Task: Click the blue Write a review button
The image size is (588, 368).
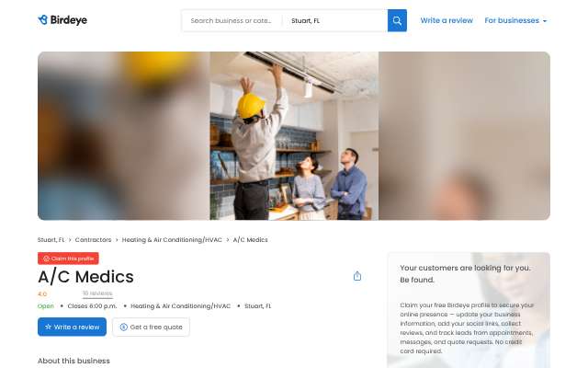Action: tap(72, 327)
